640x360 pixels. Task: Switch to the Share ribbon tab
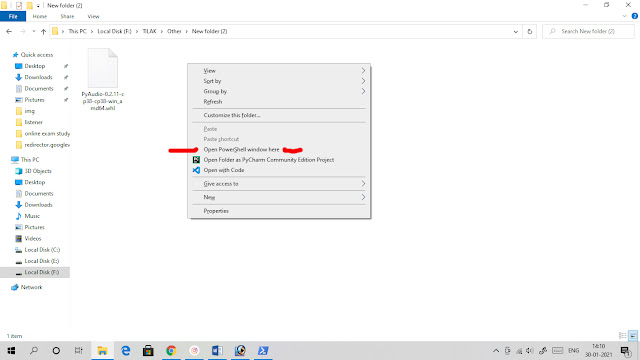point(67,16)
